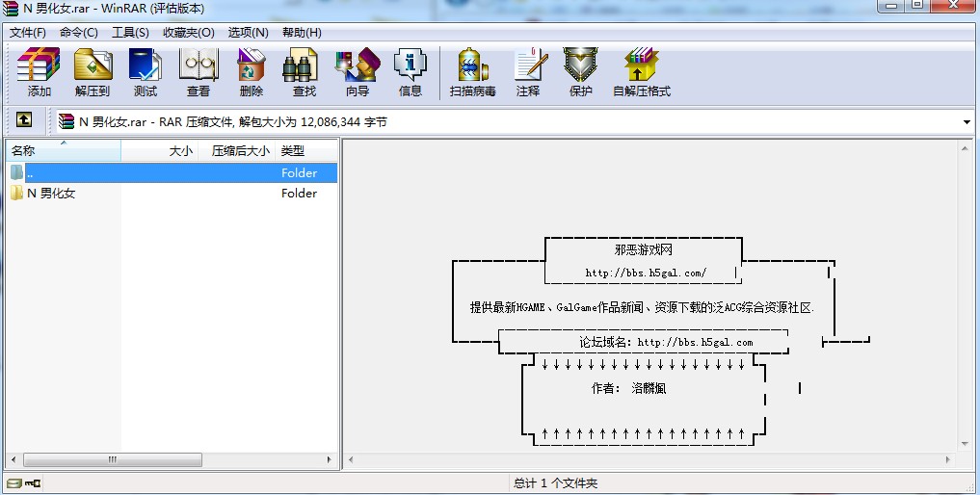Click the Test (测试) archive icon
Screen dimensions: 980x495
[x=146, y=72]
